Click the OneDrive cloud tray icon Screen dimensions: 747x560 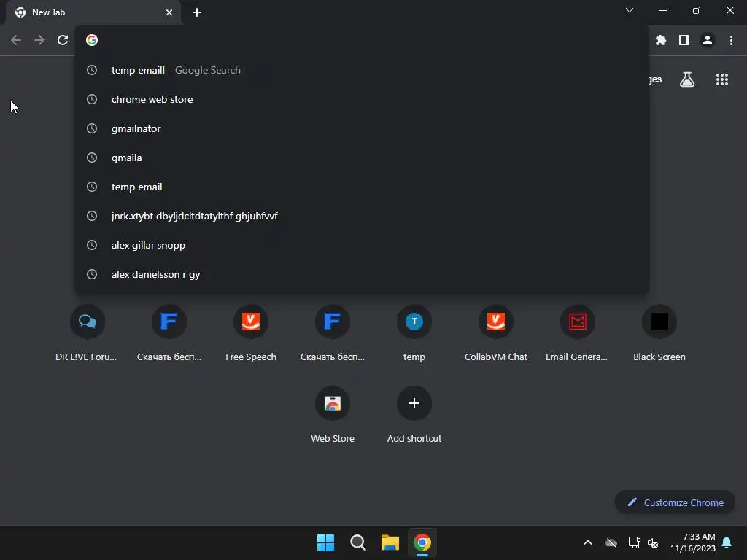[x=611, y=542]
